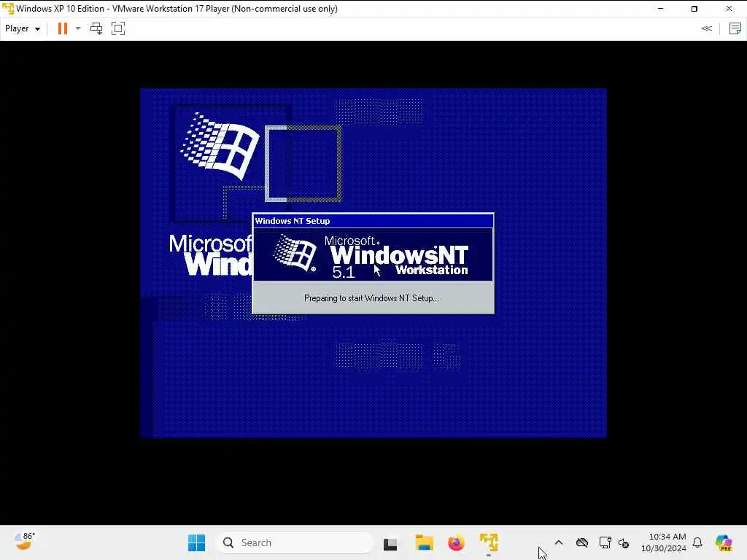Pause the virtual machine
The image size is (747, 560).
tap(63, 28)
